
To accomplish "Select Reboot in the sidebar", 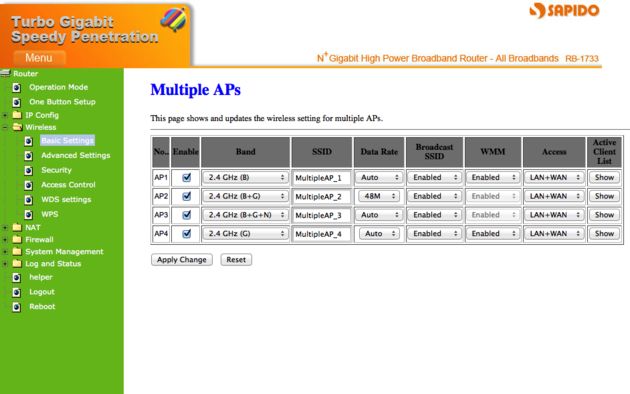I will (x=42, y=307).
